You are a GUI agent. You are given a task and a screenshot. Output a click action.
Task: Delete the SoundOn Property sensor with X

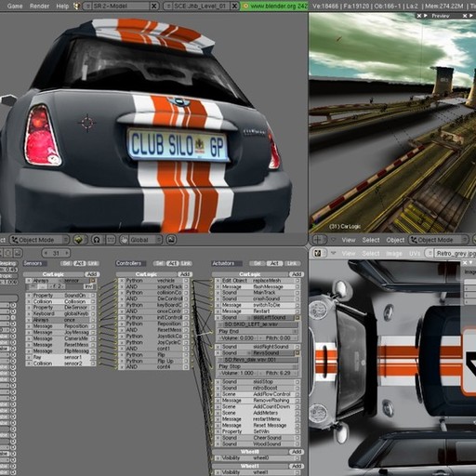(x=29, y=296)
